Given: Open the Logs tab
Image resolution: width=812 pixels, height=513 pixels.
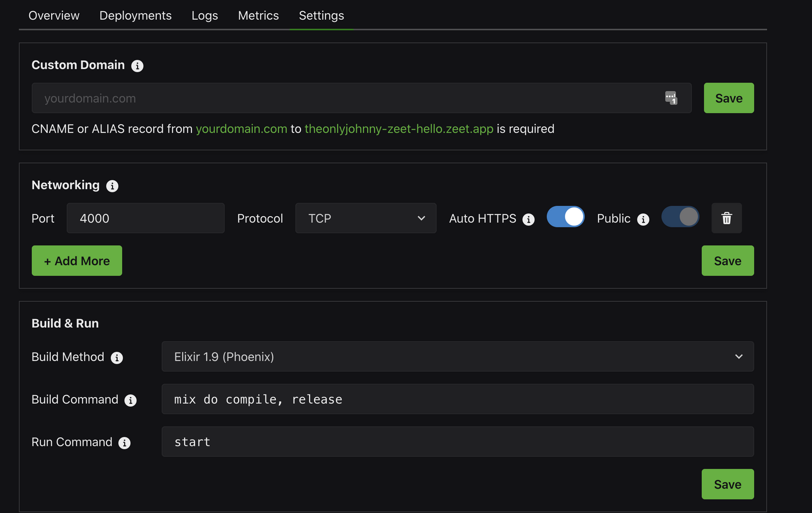Looking at the screenshot, I should 205,15.
